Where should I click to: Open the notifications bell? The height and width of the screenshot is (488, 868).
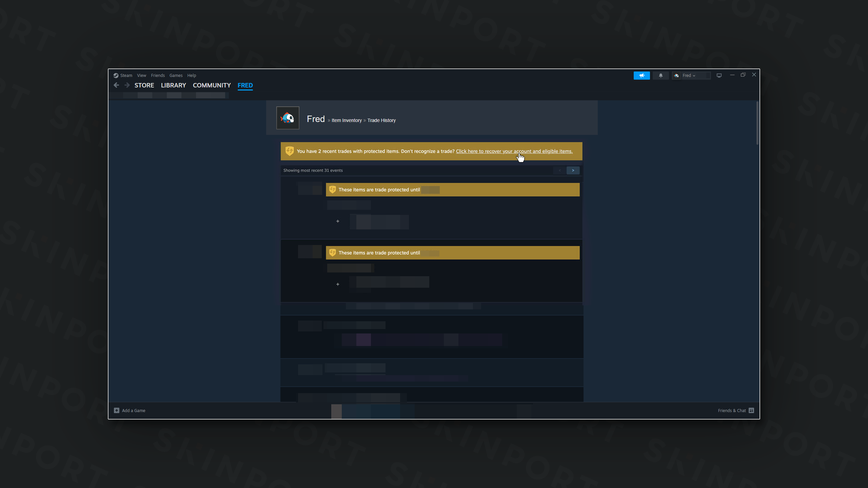pos(660,75)
